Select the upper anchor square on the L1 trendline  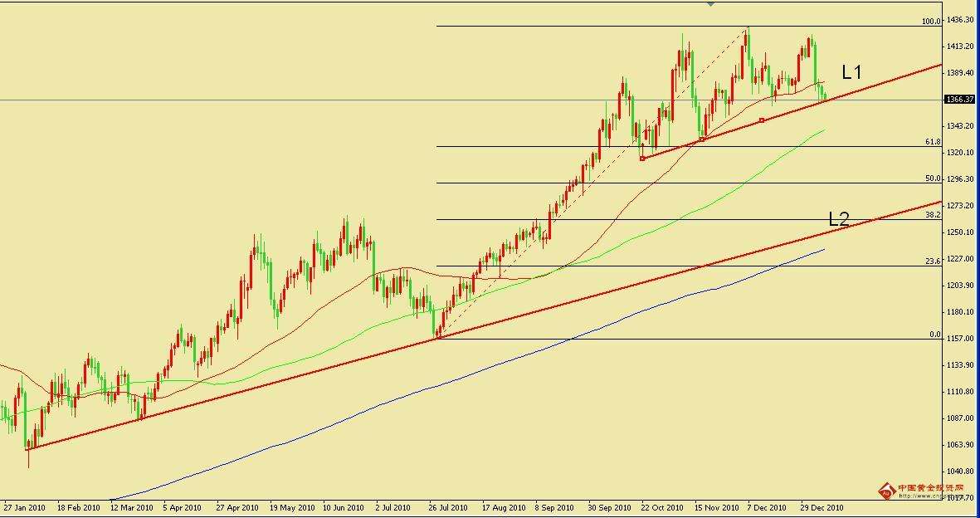(x=762, y=120)
